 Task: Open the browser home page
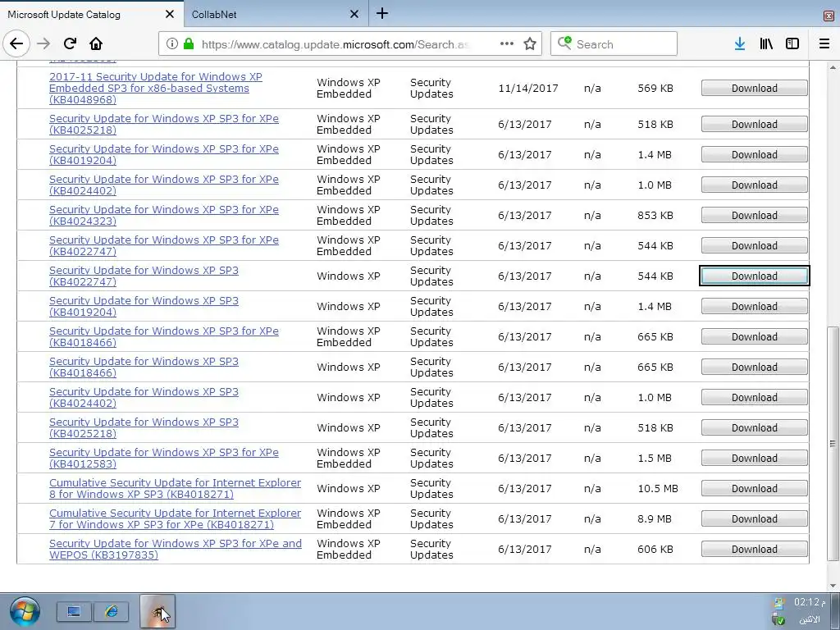(x=96, y=44)
